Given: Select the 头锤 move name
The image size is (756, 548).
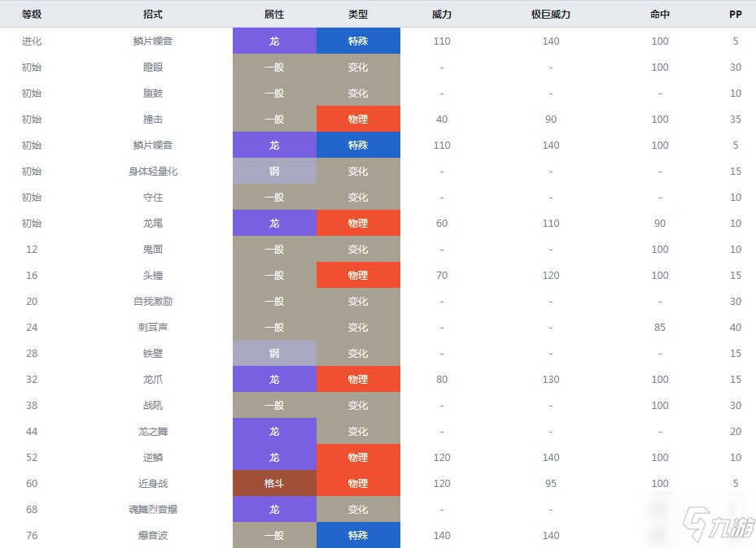Looking at the screenshot, I should 152,275.
